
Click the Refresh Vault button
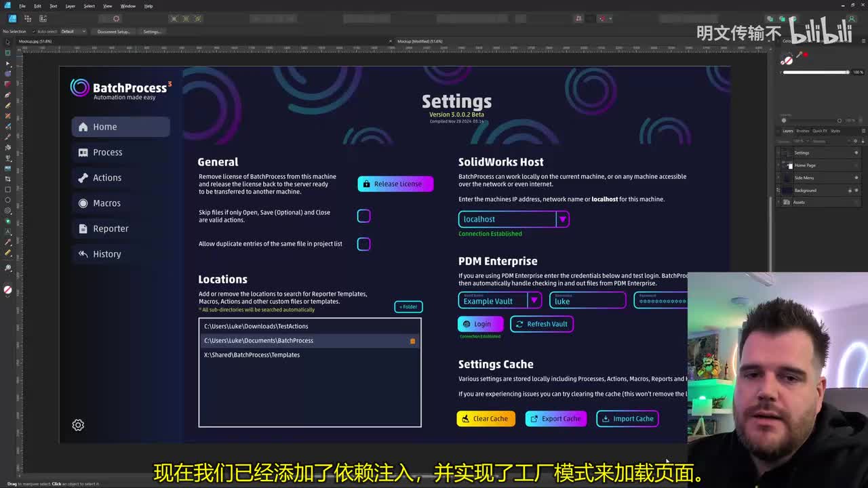pyautogui.click(x=542, y=324)
